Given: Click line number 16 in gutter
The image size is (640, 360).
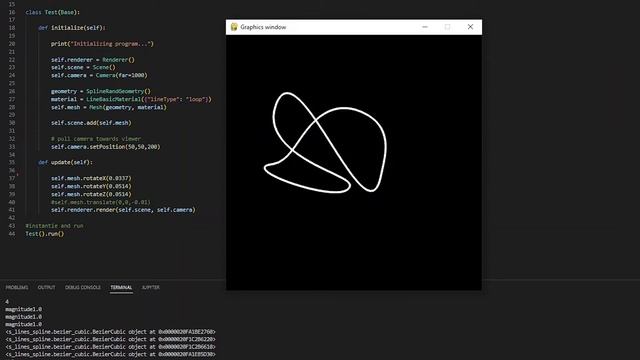Looking at the screenshot, I should tap(12, 12).
